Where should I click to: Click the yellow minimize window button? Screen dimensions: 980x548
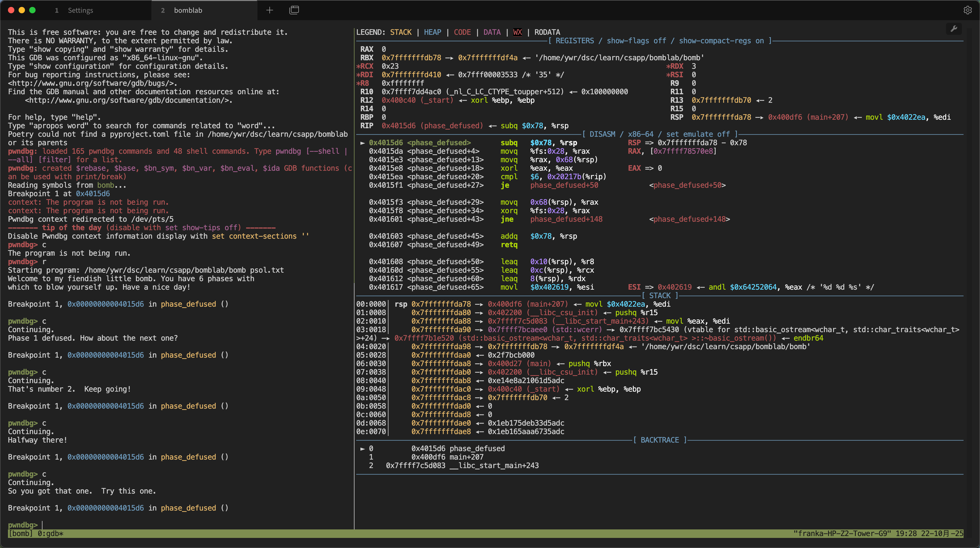point(22,10)
